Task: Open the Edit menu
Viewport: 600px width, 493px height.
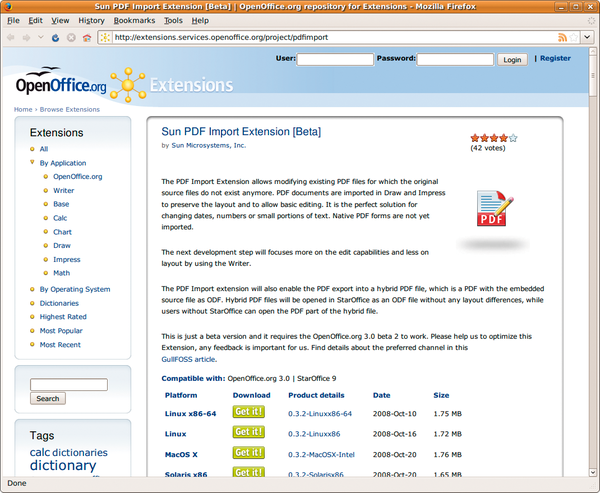Action: tap(35, 21)
